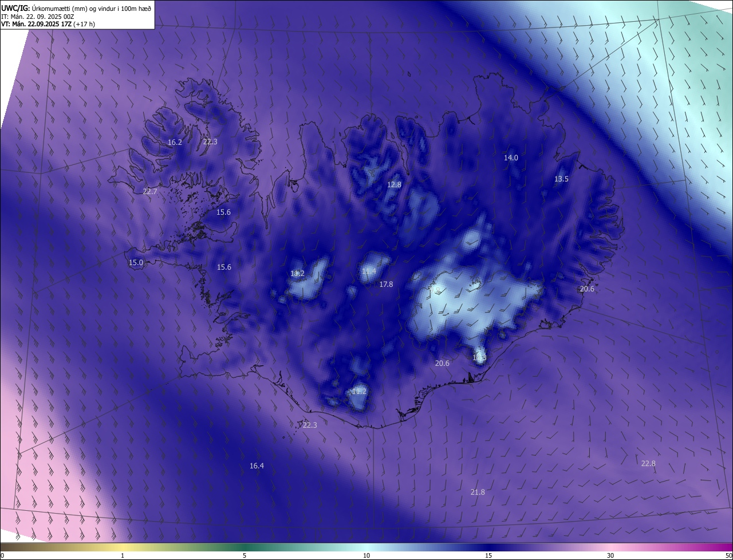The width and height of the screenshot is (733, 560).
Task: Click the 22.7 value label on the map
Action: [150, 191]
